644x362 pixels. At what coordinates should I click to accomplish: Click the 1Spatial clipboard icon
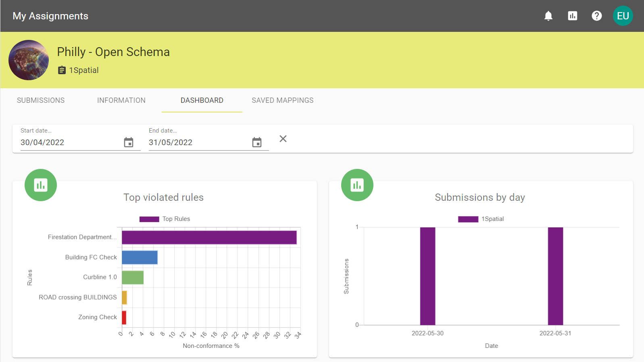click(x=62, y=70)
